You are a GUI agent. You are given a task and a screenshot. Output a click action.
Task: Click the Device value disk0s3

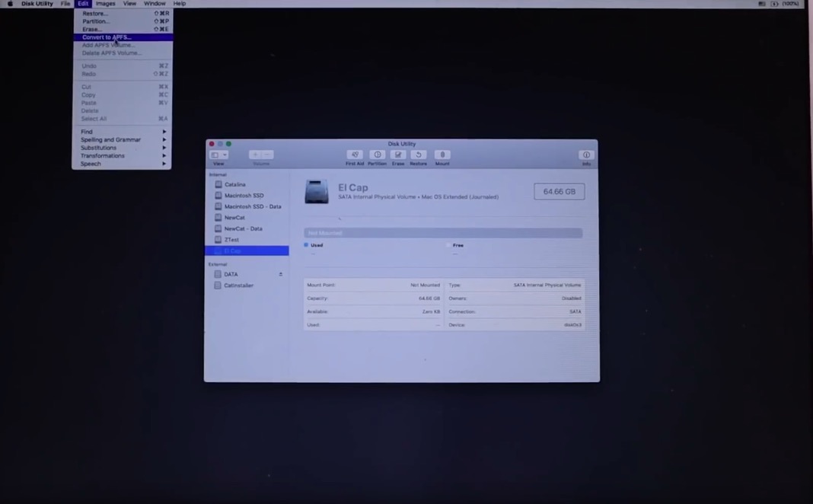[x=572, y=325]
